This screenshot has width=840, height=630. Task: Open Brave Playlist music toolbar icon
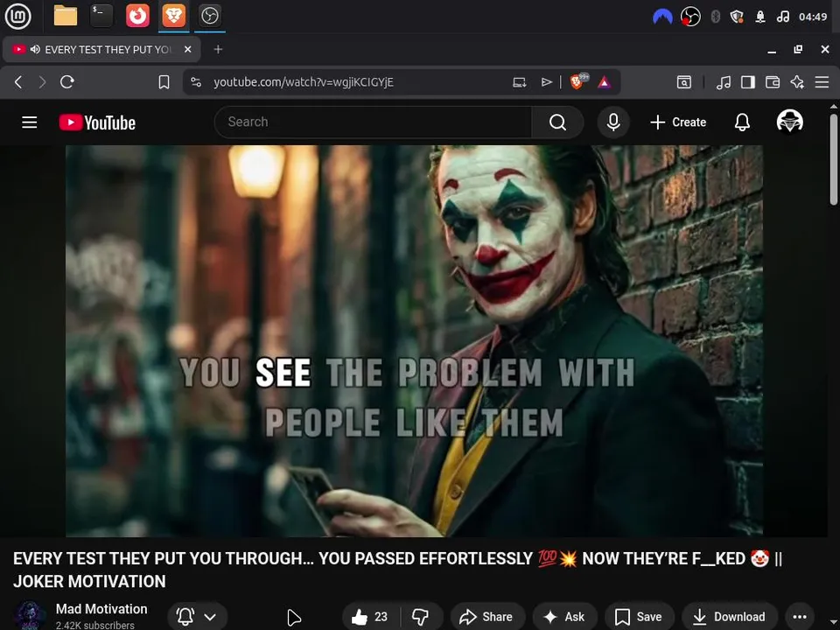(x=724, y=82)
